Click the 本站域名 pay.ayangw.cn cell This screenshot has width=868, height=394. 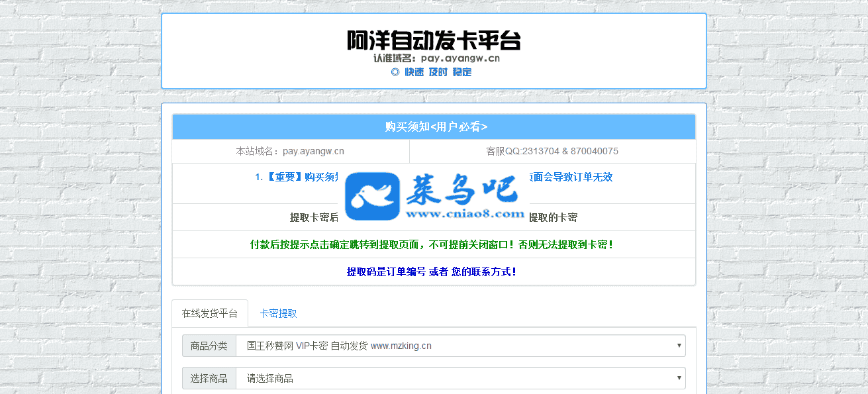[x=290, y=151]
